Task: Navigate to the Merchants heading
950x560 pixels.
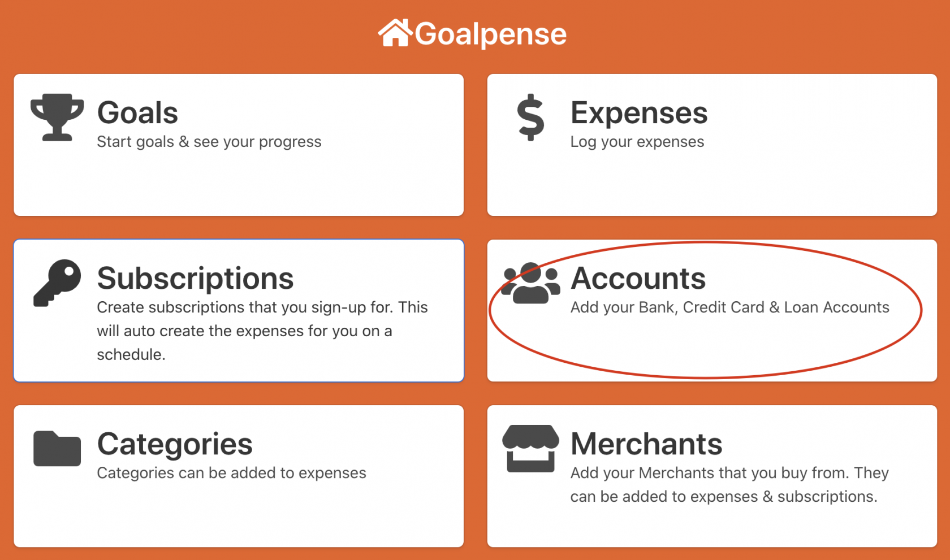Action: 646,444
